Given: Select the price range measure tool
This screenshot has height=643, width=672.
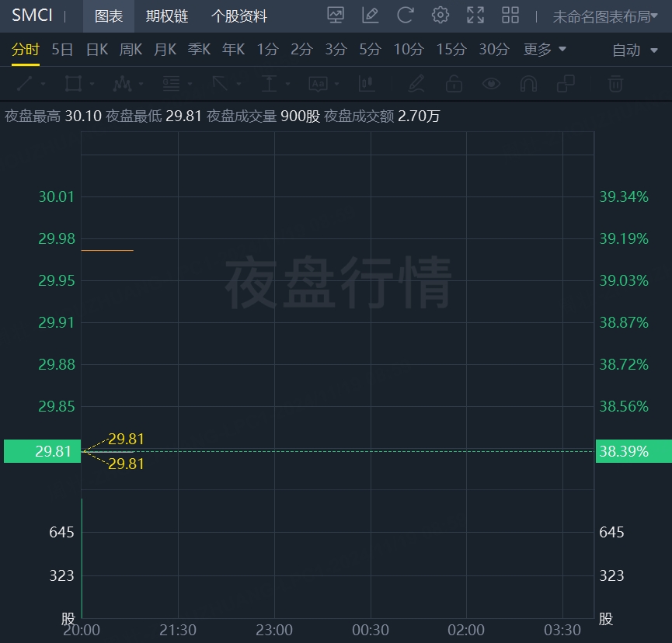Looking at the screenshot, I should 269,84.
